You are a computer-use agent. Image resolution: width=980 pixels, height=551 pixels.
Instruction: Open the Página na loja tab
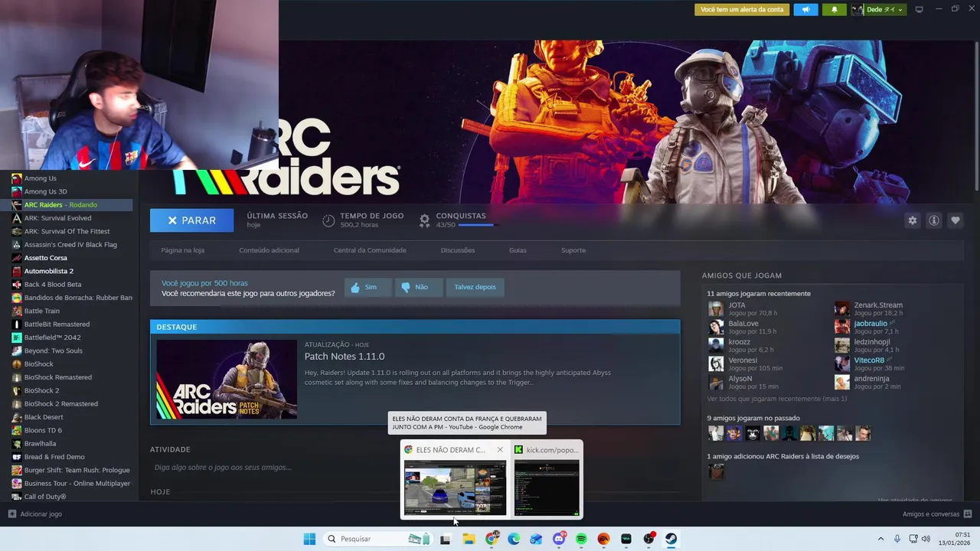coord(182,250)
